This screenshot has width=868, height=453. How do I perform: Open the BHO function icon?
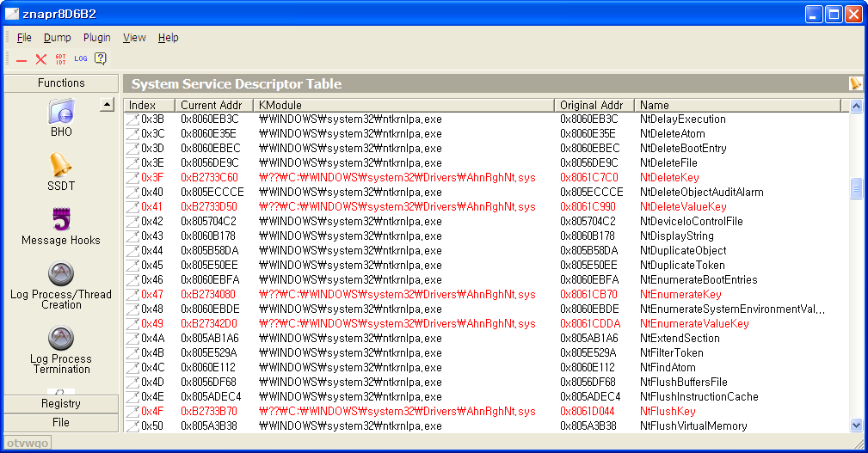point(61,113)
